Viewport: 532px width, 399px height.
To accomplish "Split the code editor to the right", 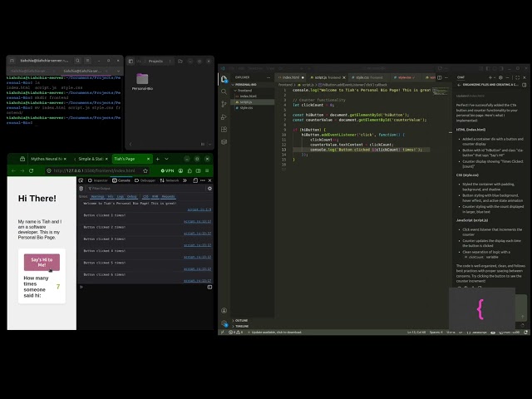I will click(440, 77).
